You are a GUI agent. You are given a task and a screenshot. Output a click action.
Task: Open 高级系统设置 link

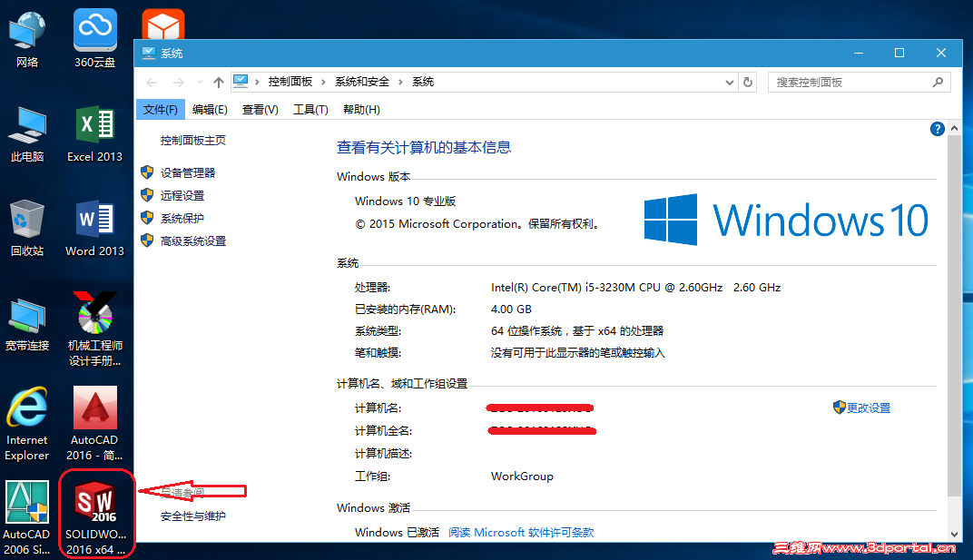click(x=193, y=241)
